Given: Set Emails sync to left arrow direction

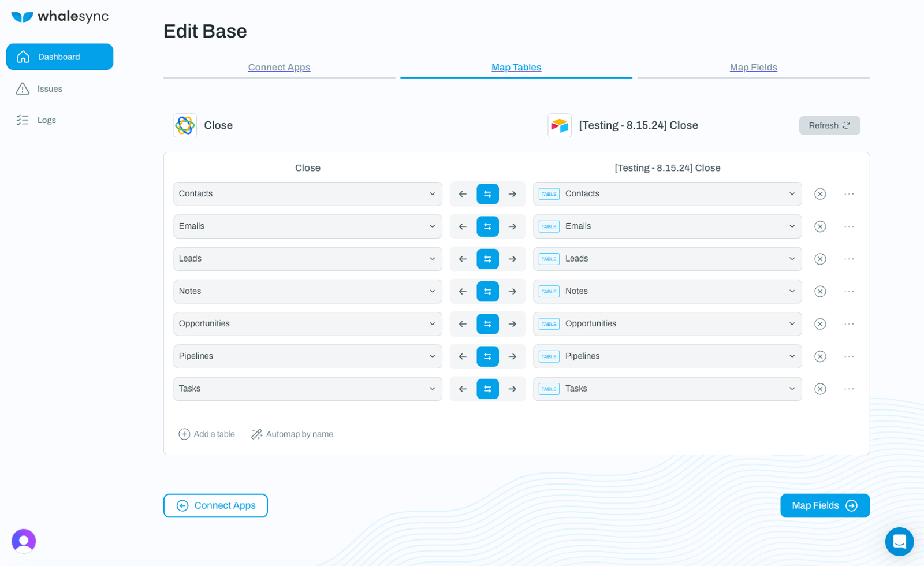Looking at the screenshot, I should [463, 226].
